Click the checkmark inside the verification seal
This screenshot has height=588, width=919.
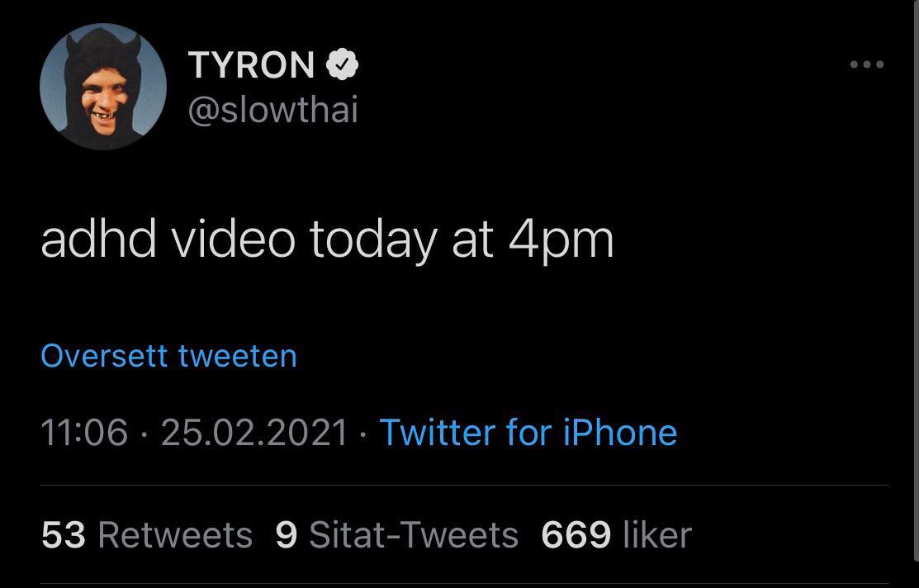pyautogui.click(x=342, y=64)
